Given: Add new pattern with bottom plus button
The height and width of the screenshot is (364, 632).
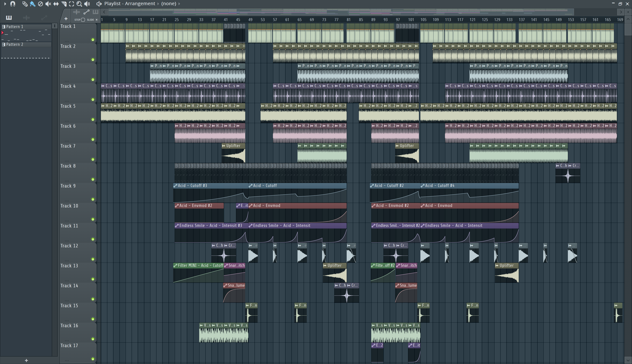Looking at the screenshot, I should click(26, 360).
